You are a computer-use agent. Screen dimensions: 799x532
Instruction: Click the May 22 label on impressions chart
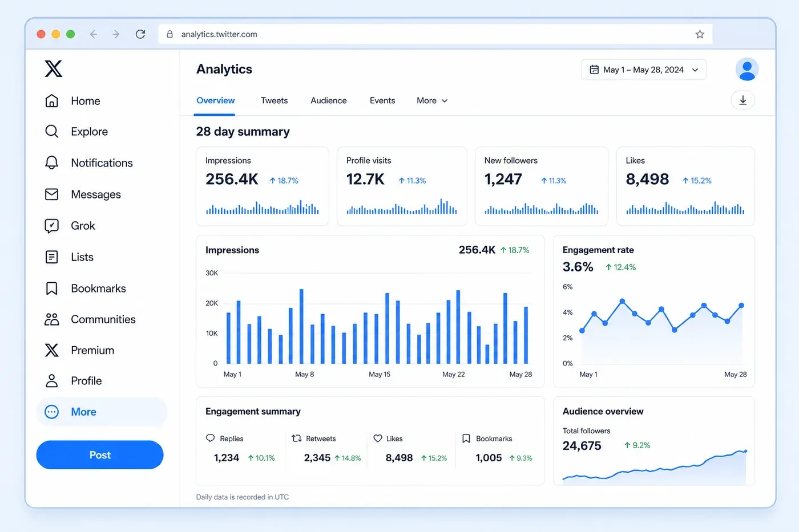[x=454, y=375]
